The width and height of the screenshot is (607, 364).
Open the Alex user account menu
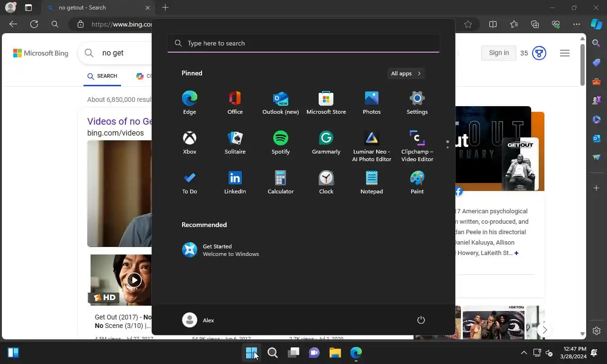[x=199, y=320]
